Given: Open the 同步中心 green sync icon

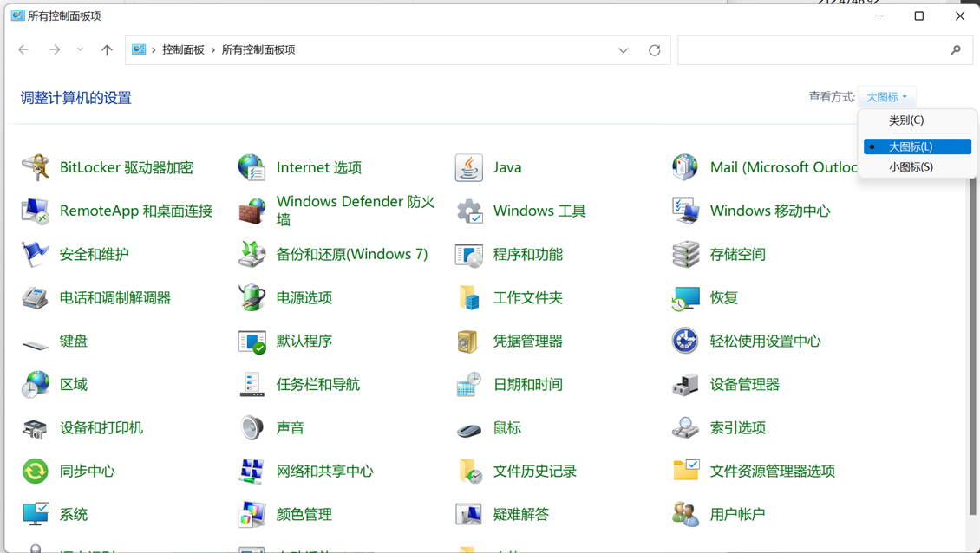Looking at the screenshot, I should point(35,472).
